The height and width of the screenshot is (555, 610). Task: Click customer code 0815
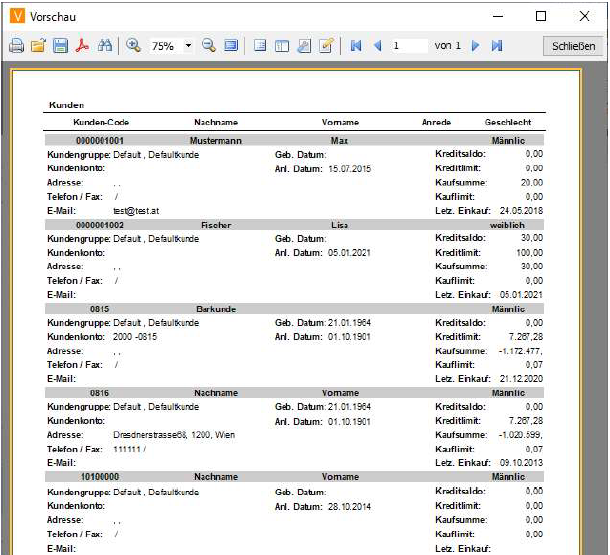100,309
